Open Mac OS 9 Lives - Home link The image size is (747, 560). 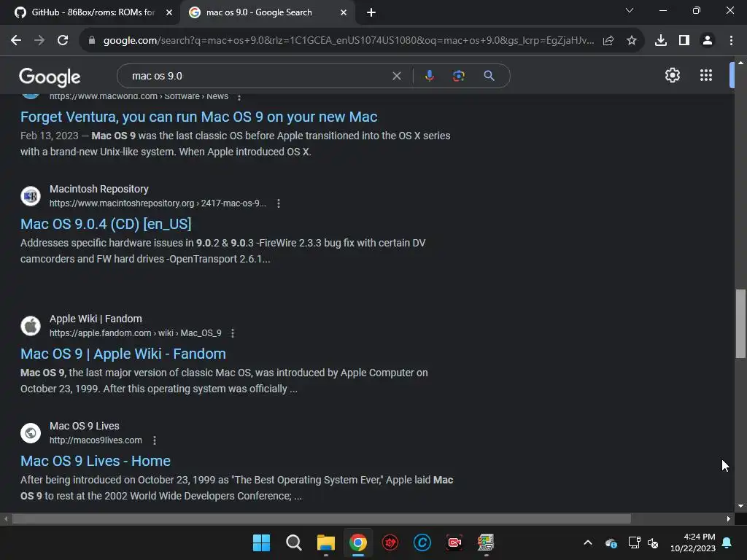click(x=96, y=462)
